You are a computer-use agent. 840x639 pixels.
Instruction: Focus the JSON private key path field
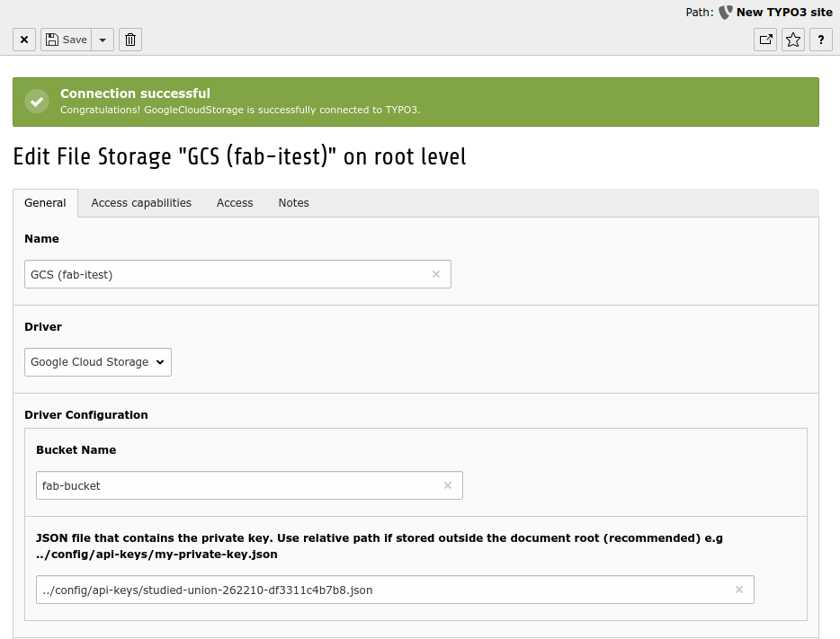click(x=395, y=590)
